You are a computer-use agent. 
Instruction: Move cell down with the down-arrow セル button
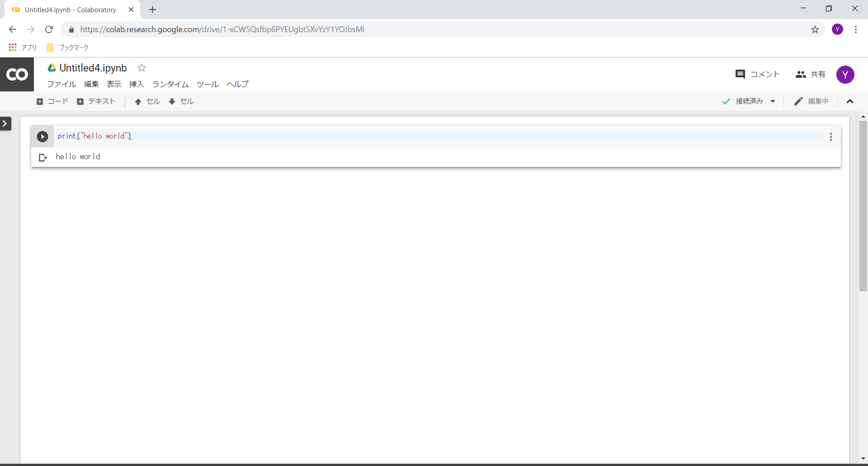(x=181, y=101)
